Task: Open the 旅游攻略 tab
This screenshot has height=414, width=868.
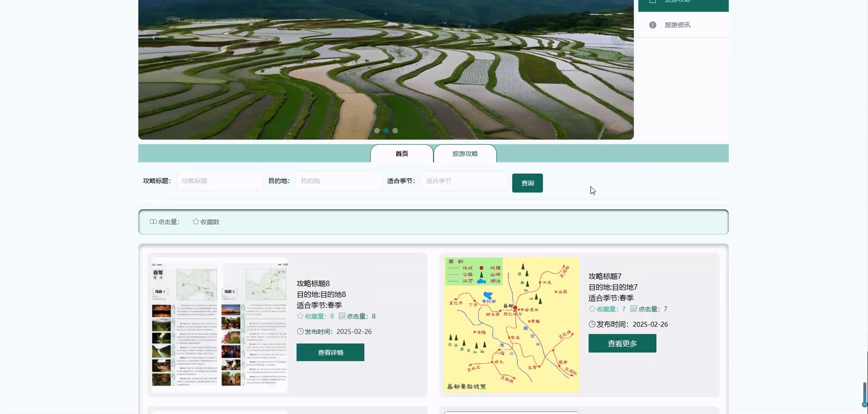Action: coord(465,154)
